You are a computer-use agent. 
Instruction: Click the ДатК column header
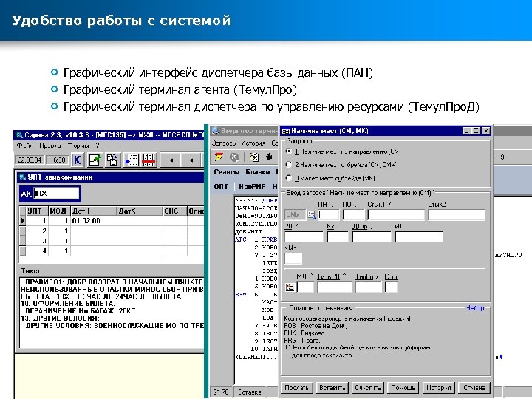pos(140,211)
